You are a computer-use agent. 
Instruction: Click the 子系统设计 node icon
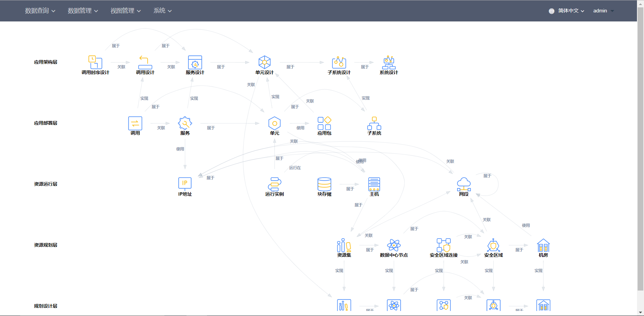click(x=339, y=62)
